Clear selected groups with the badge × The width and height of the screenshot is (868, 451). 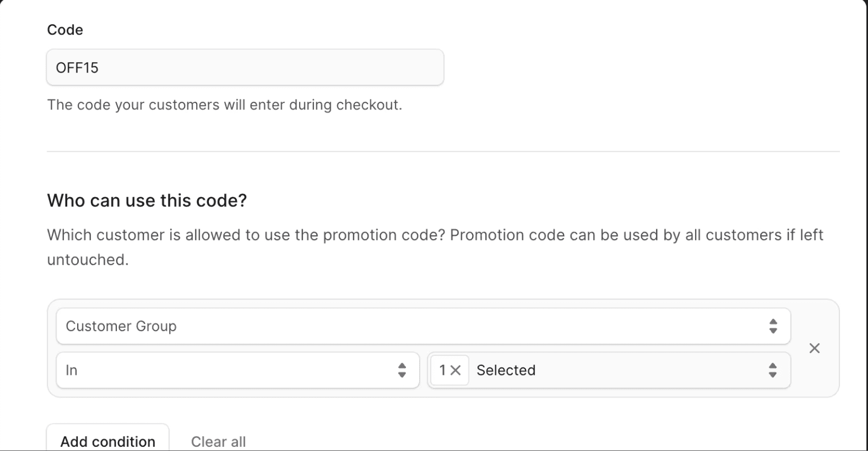455,371
